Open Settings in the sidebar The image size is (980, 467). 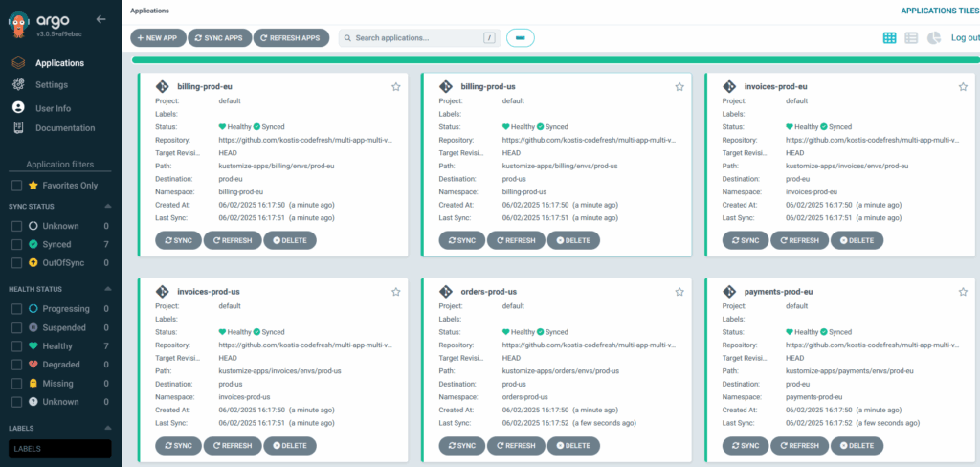[x=52, y=84]
